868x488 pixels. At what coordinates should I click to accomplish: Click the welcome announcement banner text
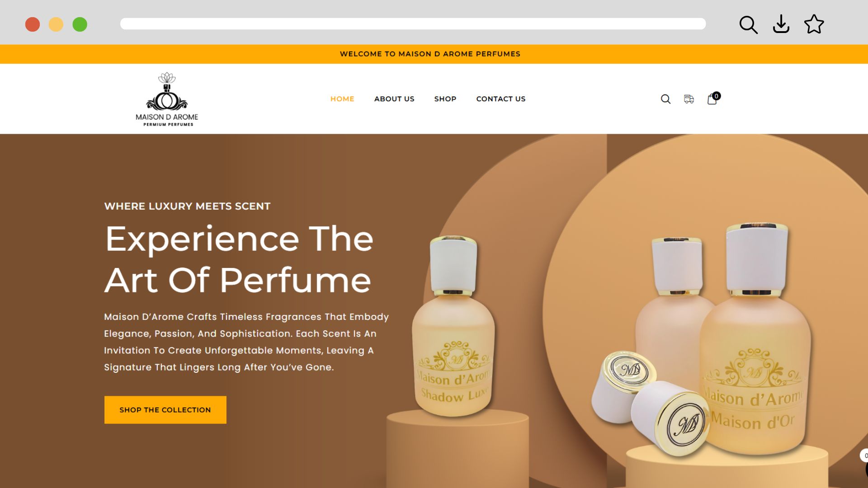click(430, 54)
